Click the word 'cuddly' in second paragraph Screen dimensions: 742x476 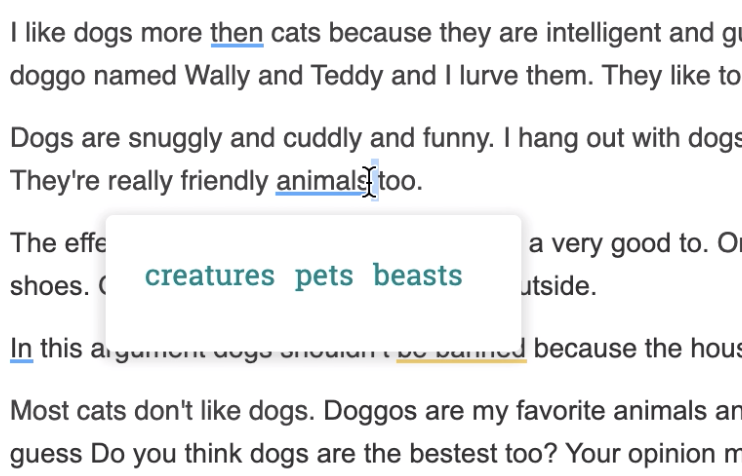click(x=322, y=138)
